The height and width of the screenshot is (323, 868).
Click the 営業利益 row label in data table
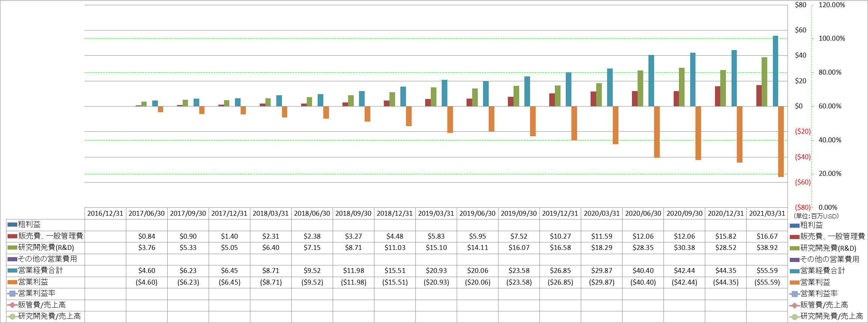click(x=33, y=282)
